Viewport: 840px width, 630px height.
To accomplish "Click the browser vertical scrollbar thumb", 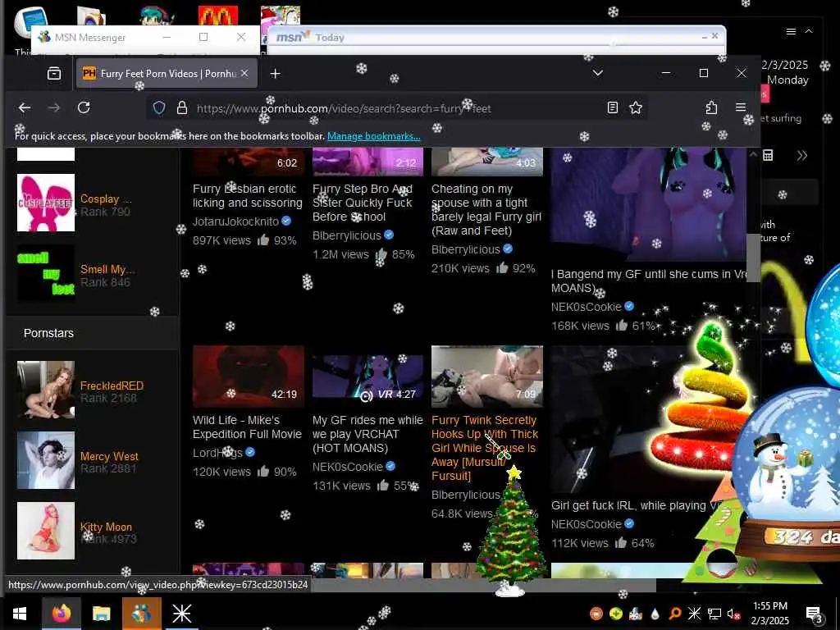I will [753, 257].
